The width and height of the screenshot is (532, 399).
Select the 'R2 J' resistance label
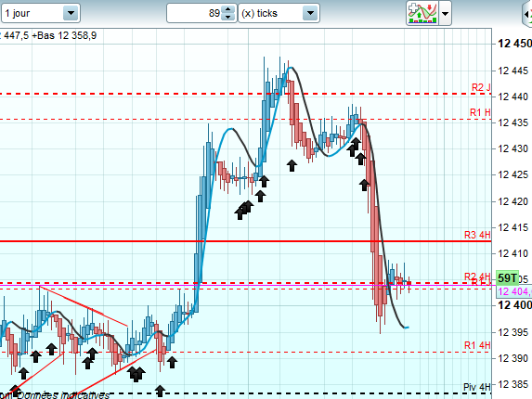(481, 87)
